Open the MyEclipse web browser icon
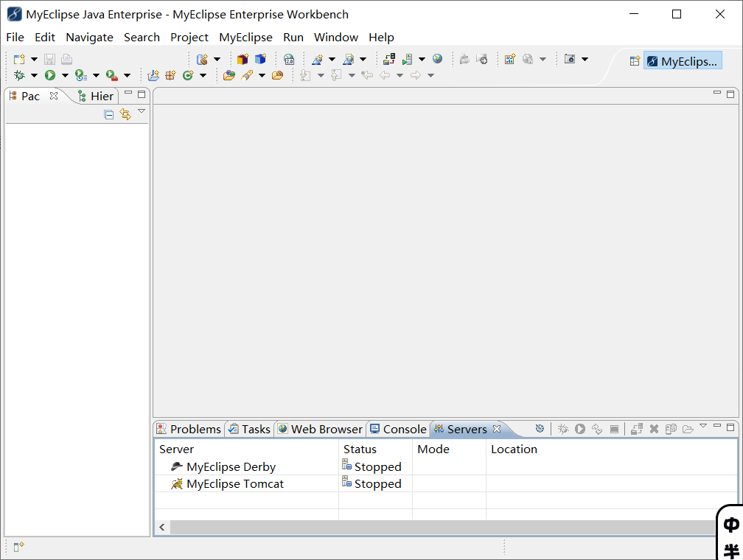743x560 pixels. [289, 59]
